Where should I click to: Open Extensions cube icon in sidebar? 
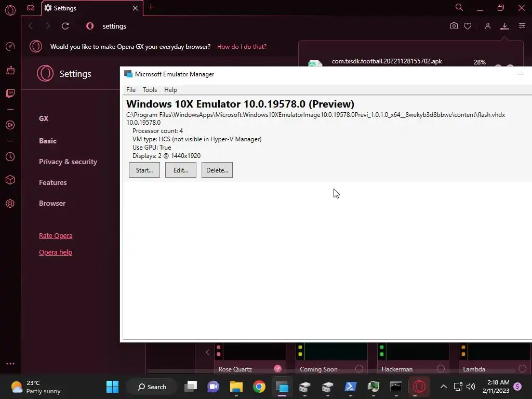click(10, 180)
